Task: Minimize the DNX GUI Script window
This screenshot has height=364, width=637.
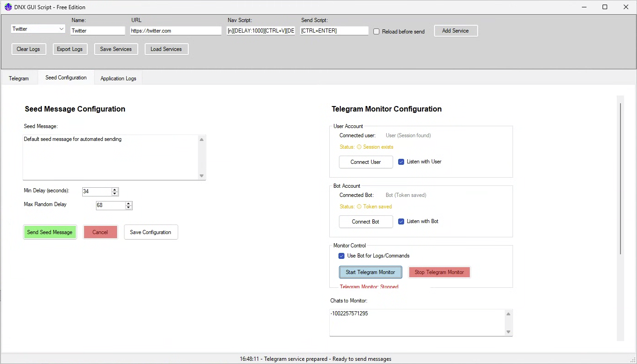Action: 584,7
